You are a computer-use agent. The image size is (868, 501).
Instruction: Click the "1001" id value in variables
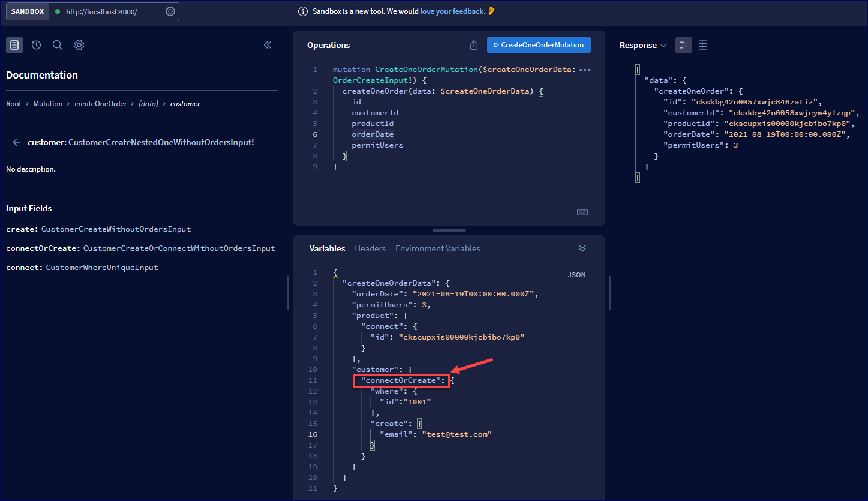(x=417, y=402)
